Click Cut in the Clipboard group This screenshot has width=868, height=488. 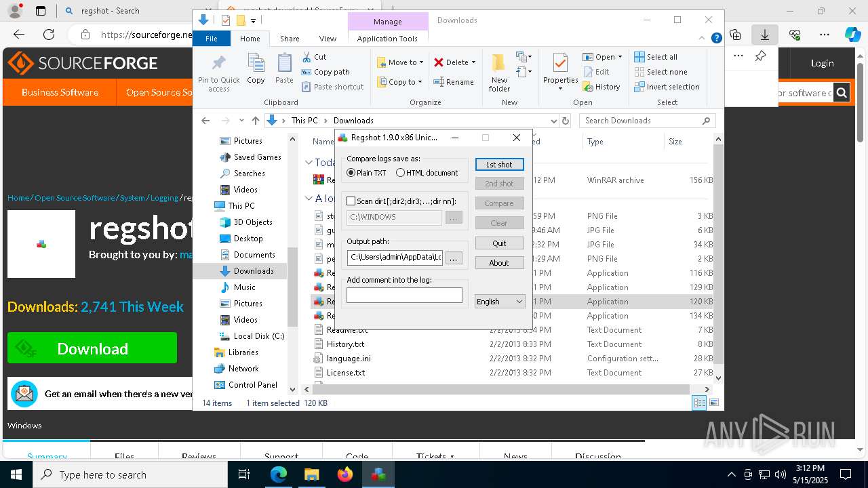click(x=314, y=57)
